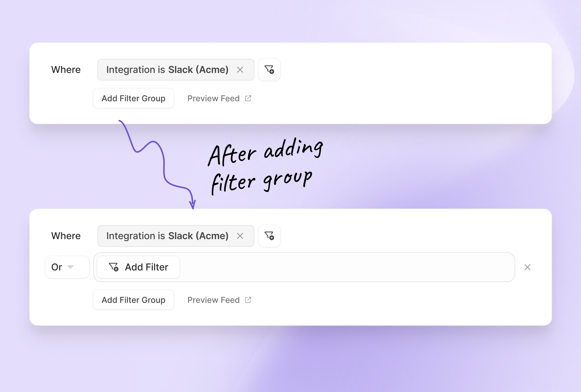Screen dimensions: 581x392
Task: Click the external link icon beside top Preview Feed
Action: (x=248, y=98)
